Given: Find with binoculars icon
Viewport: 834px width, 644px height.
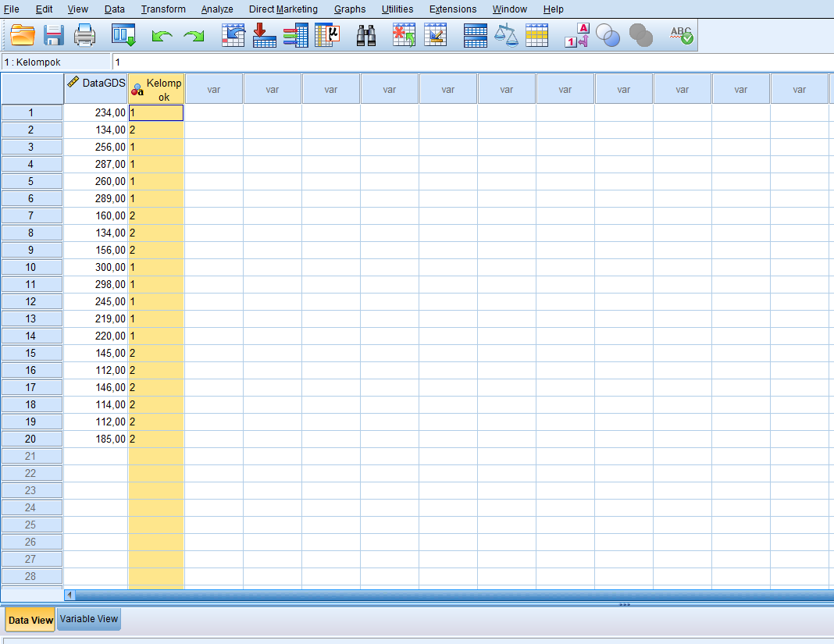Looking at the screenshot, I should (366, 36).
